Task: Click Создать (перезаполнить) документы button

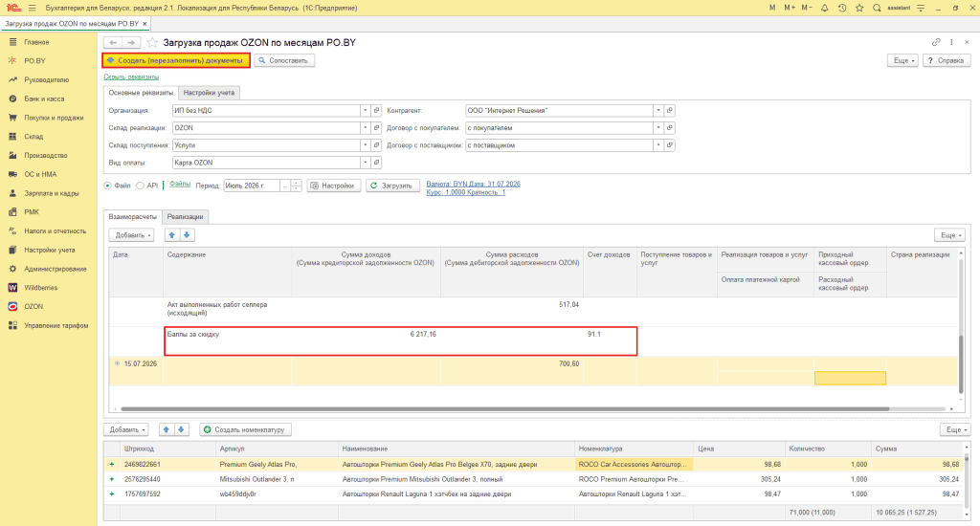Action: pyautogui.click(x=176, y=60)
